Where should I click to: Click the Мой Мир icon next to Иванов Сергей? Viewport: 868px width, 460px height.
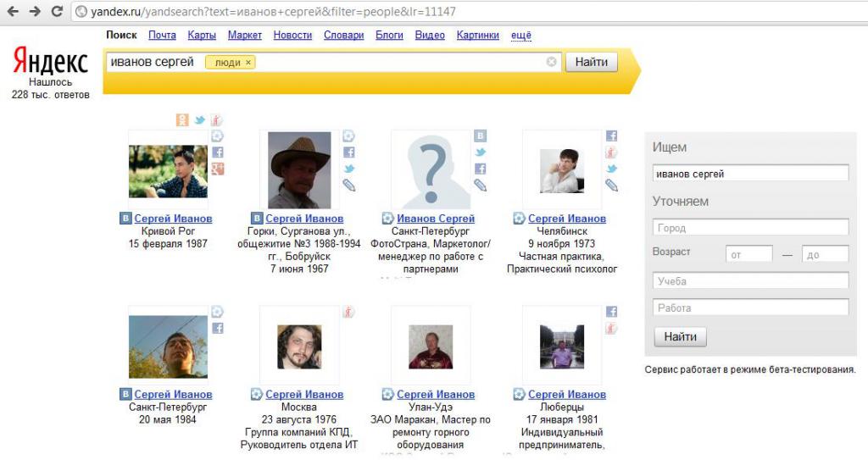coord(388,218)
